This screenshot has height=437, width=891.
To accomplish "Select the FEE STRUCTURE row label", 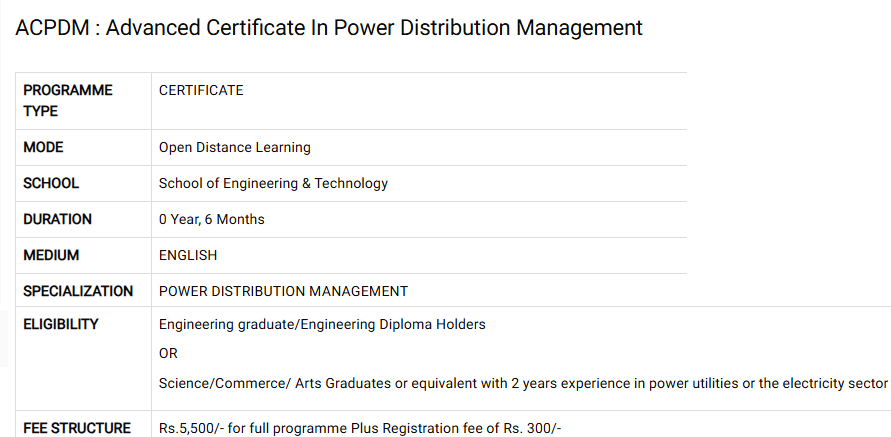I will 77,428.
